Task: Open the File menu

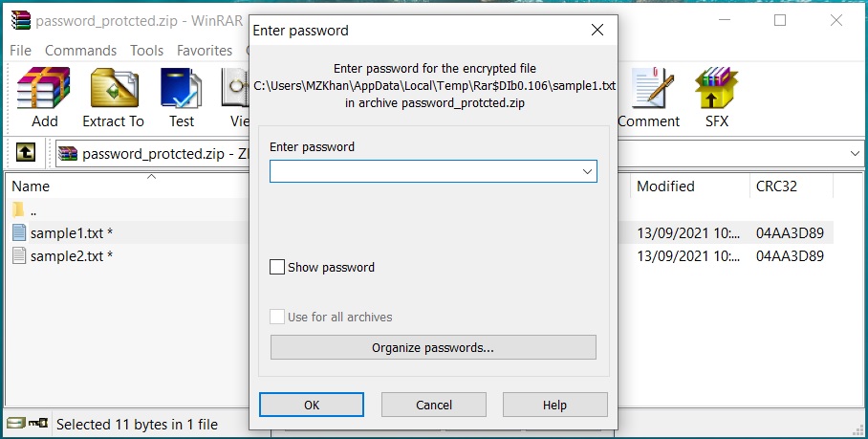Action: pyautogui.click(x=20, y=51)
